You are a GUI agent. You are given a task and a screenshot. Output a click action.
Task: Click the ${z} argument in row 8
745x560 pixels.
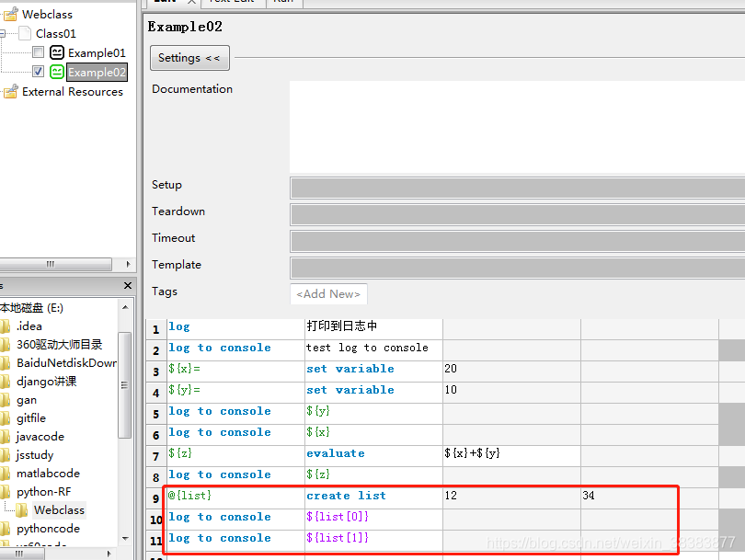373,477
